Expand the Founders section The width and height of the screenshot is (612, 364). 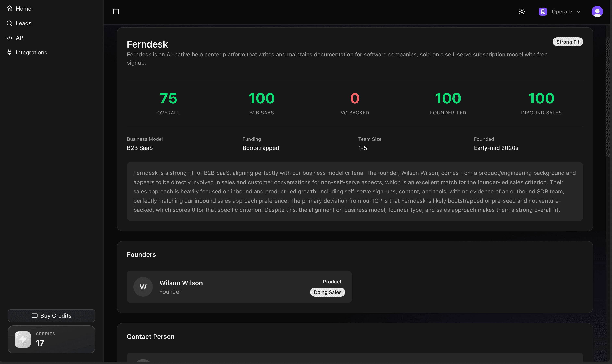pyautogui.click(x=141, y=254)
